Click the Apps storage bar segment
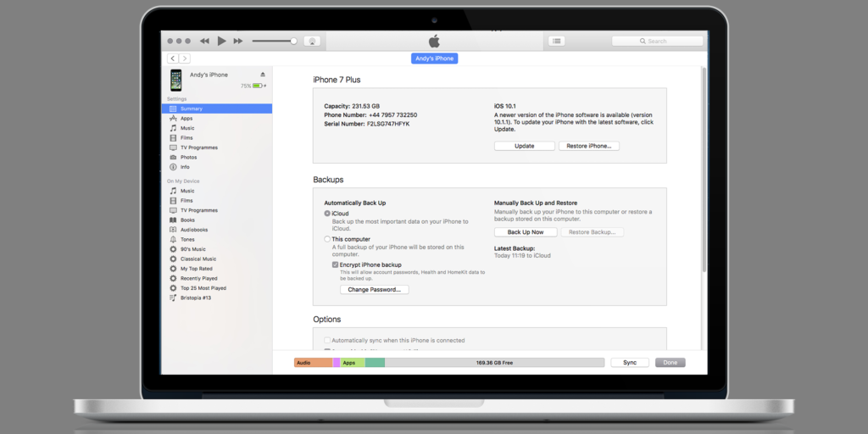Screen dimensions: 868x434 coord(353,363)
